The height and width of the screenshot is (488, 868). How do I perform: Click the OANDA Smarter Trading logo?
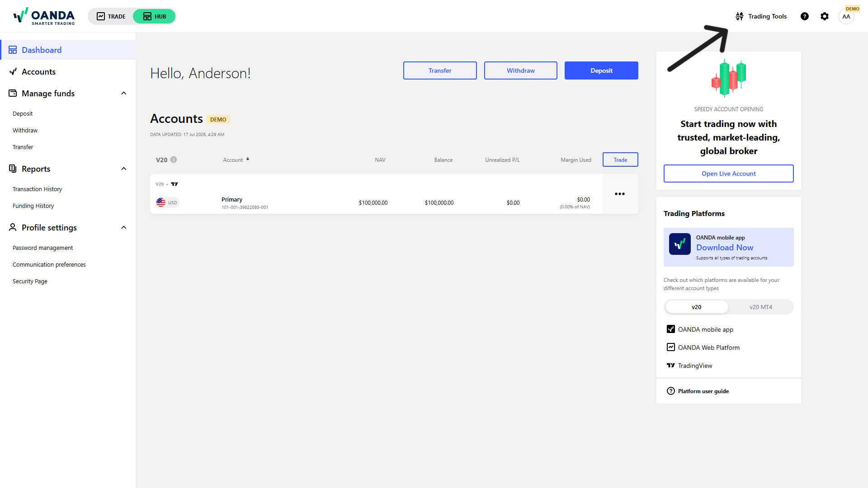pos(44,16)
